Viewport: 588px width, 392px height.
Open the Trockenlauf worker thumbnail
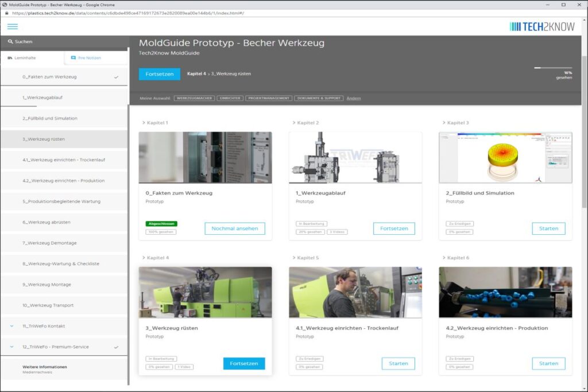pyautogui.click(x=355, y=292)
